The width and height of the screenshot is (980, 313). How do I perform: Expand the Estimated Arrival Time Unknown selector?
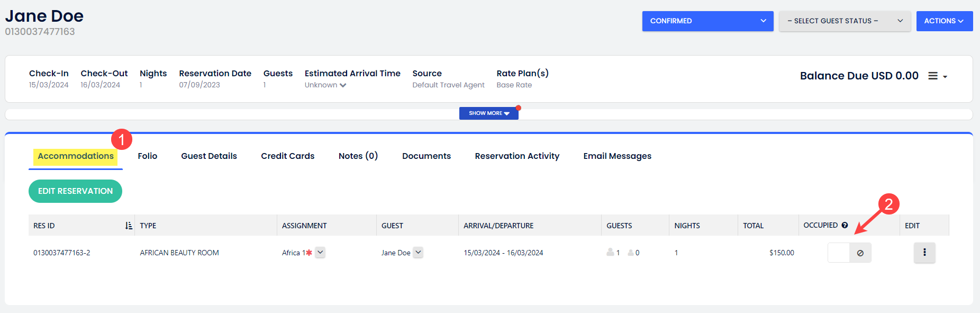pos(325,85)
